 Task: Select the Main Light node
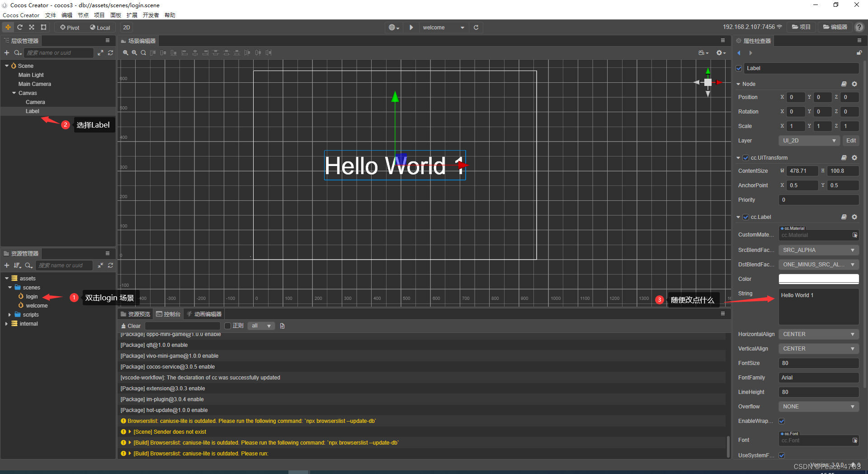point(31,75)
